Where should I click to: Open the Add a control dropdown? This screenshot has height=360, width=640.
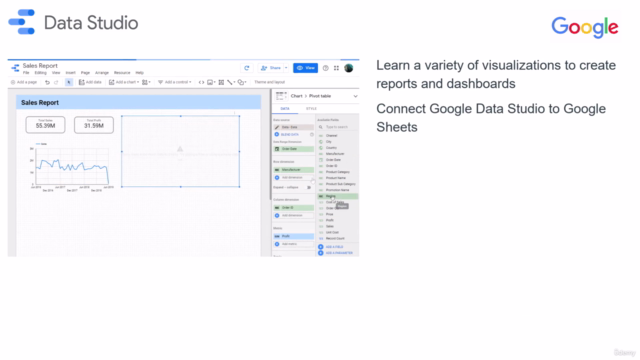coord(175,82)
